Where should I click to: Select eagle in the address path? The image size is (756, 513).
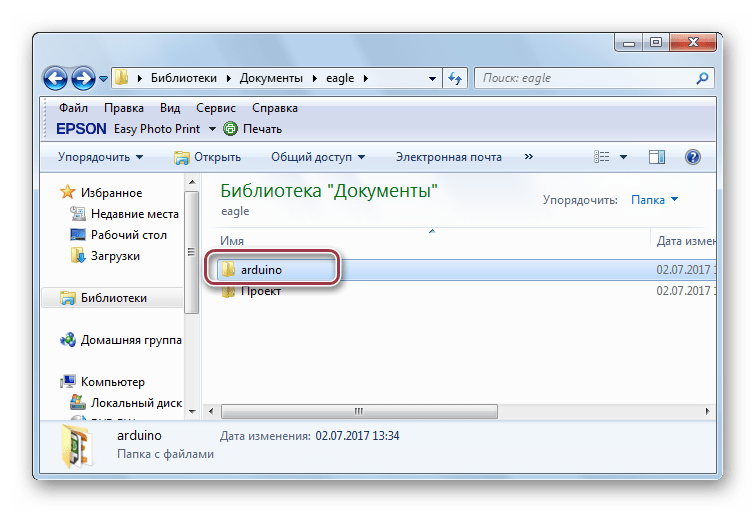[x=340, y=78]
